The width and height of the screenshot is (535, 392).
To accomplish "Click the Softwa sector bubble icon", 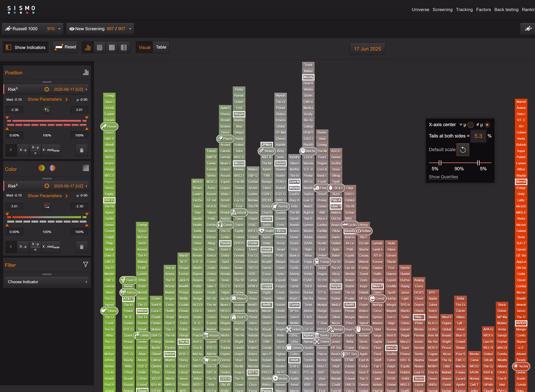I will (364, 231).
